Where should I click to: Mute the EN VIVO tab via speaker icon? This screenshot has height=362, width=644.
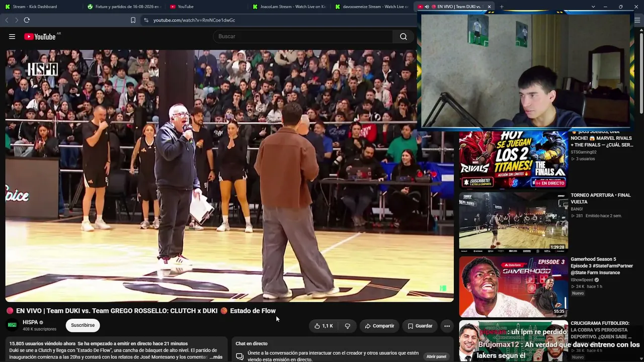(427, 7)
